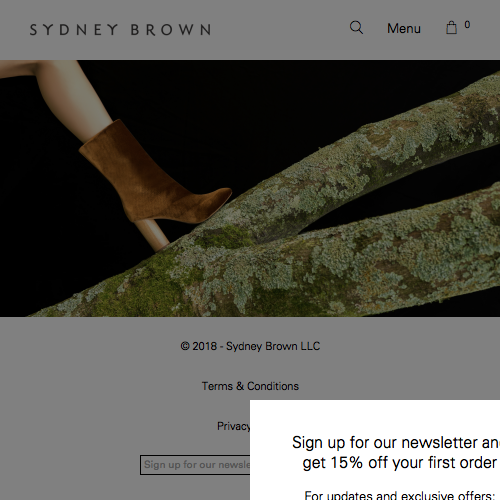The width and height of the screenshot is (500, 500).
Task: Click the "get 15% off your first order" text
Action: (400, 463)
